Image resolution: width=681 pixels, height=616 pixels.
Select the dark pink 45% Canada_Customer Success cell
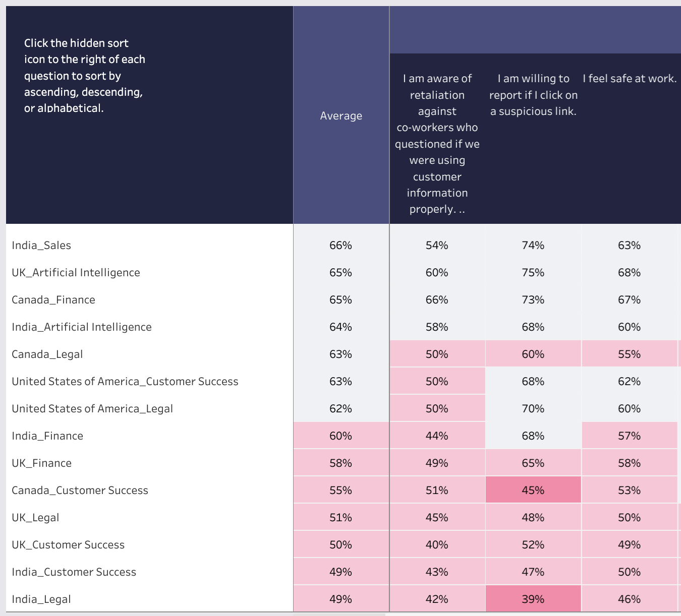(x=533, y=490)
